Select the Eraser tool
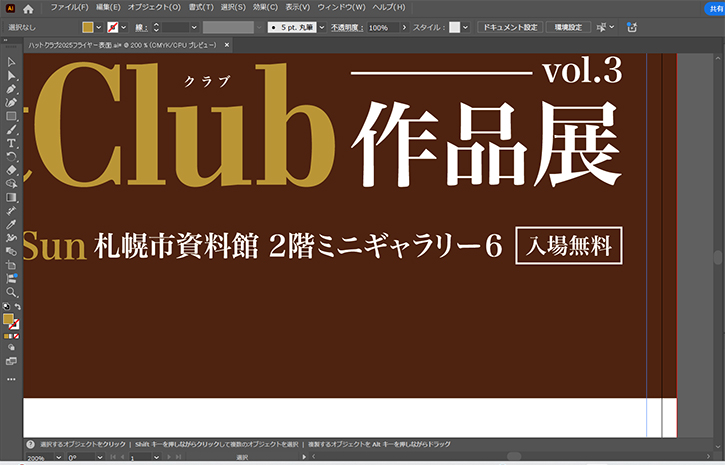 coord(11,170)
